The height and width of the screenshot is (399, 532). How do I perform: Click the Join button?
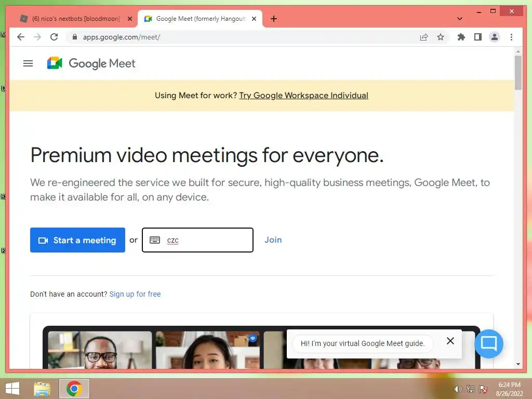coord(273,240)
